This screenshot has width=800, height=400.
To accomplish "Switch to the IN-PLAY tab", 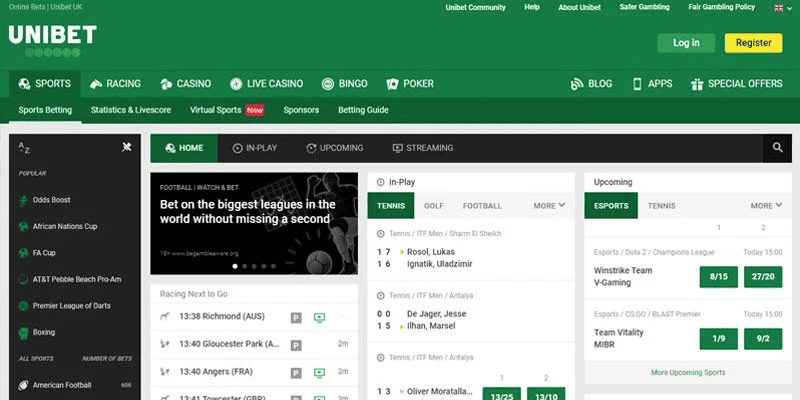I will [x=255, y=148].
